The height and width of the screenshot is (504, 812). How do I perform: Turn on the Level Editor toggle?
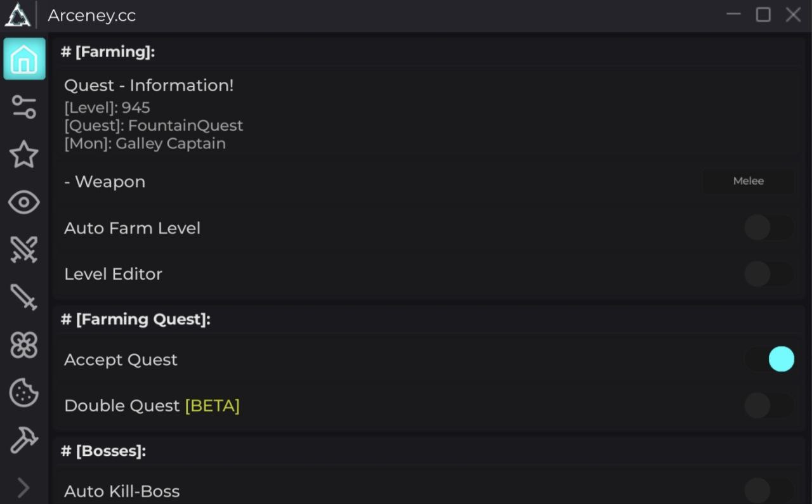(x=769, y=274)
